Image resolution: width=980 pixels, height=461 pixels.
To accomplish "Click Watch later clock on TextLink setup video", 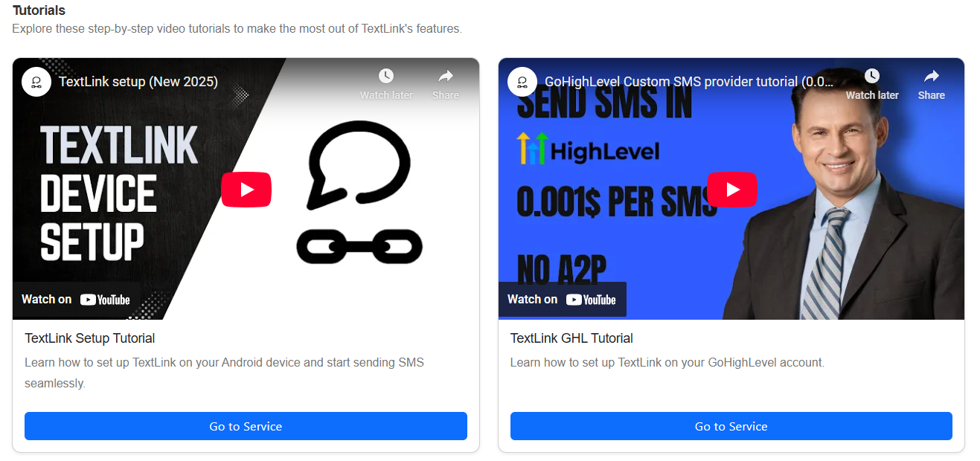I will [385, 76].
